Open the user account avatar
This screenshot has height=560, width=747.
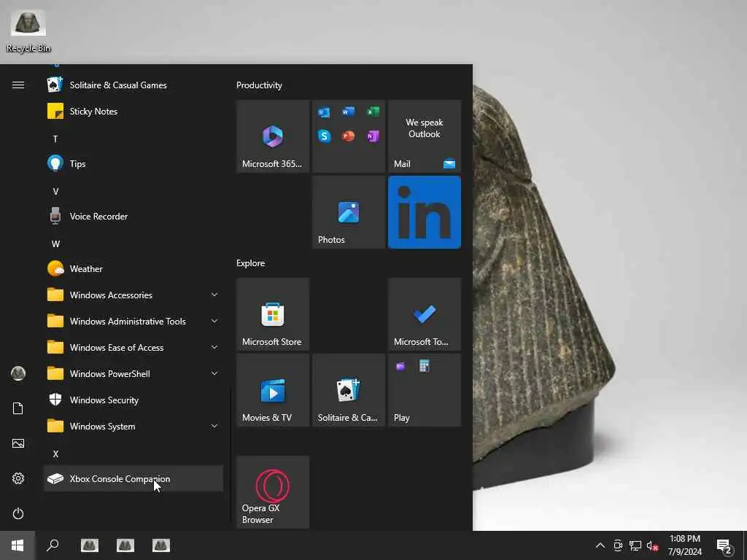[18, 373]
